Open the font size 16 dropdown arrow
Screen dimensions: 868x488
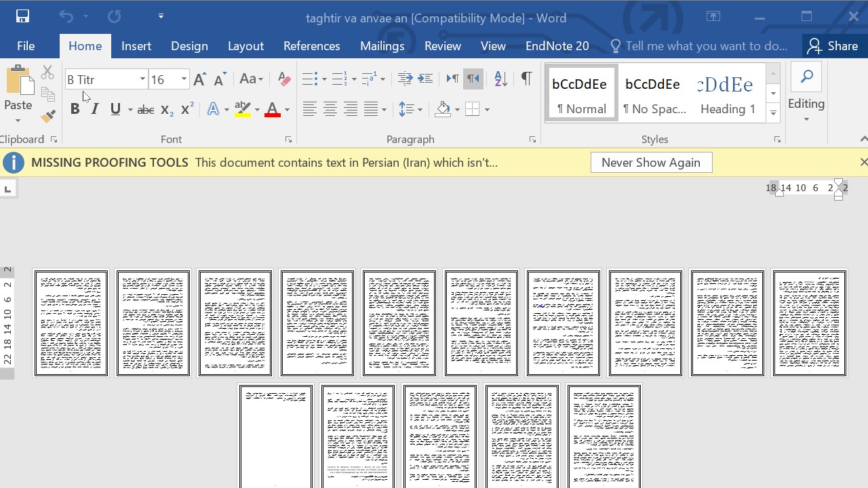coord(183,80)
